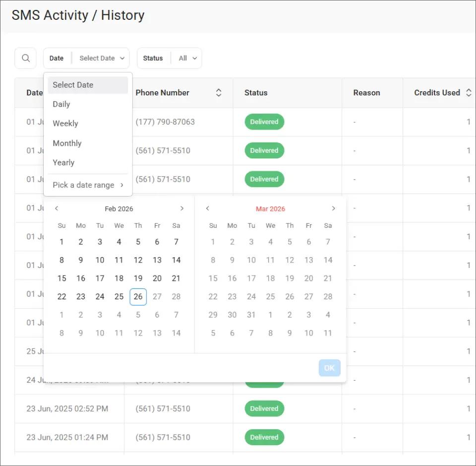476x466 pixels.
Task: Click the next month arrow on Feb 2026 calendar
Action: 182,208
